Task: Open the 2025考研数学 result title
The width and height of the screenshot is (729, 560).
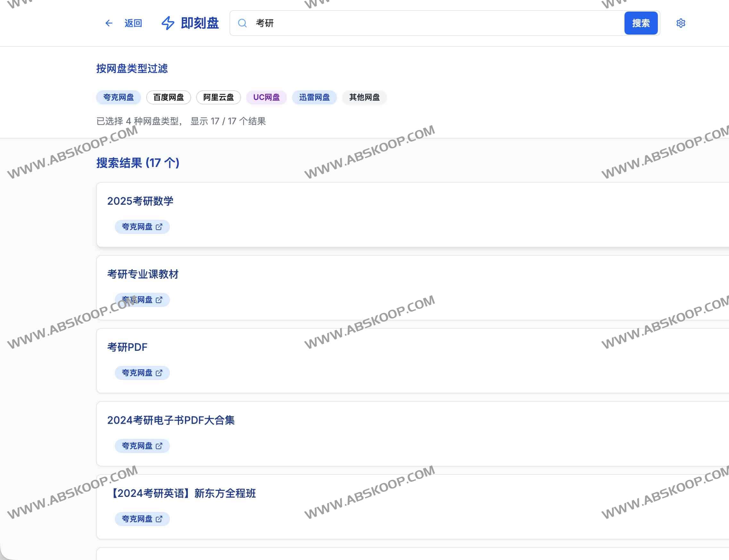Action: pyautogui.click(x=140, y=201)
